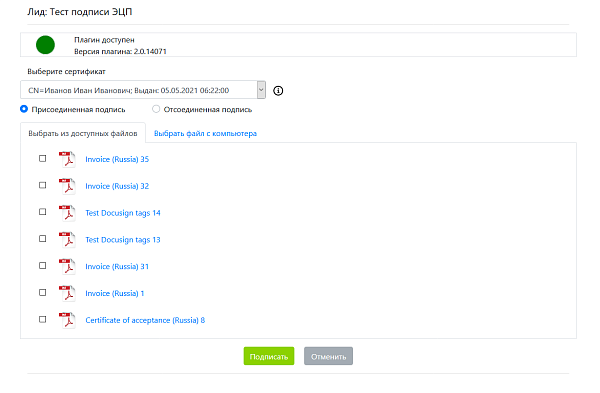
Task: Open the Test Docusign tags 14 link
Action: click(x=123, y=213)
